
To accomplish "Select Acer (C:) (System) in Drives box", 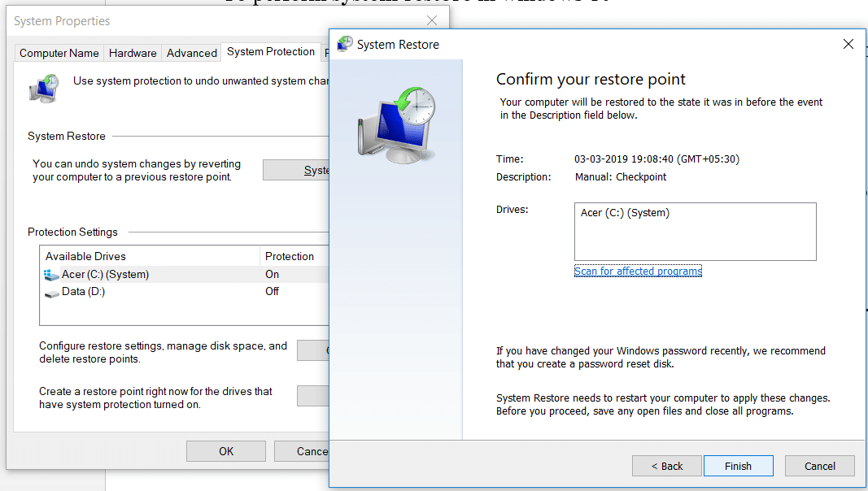I will pyautogui.click(x=625, y=213).
